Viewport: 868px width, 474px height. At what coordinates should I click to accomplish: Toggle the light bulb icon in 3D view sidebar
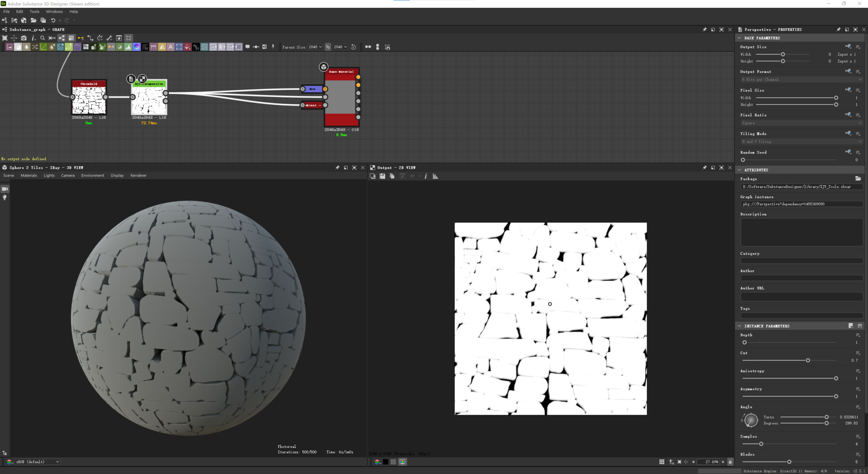coord(4,197)
